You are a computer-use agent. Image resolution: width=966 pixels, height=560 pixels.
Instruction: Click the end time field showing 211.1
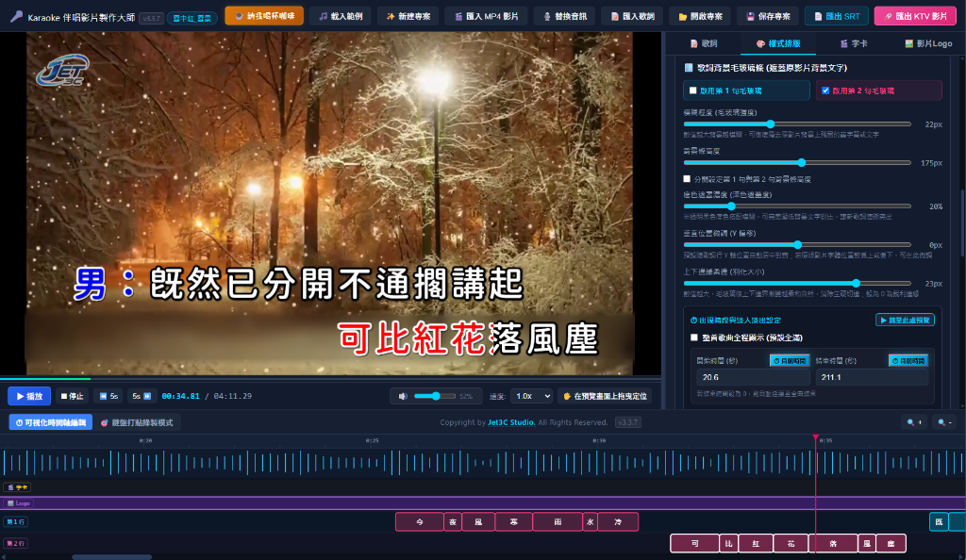point(872,377)
